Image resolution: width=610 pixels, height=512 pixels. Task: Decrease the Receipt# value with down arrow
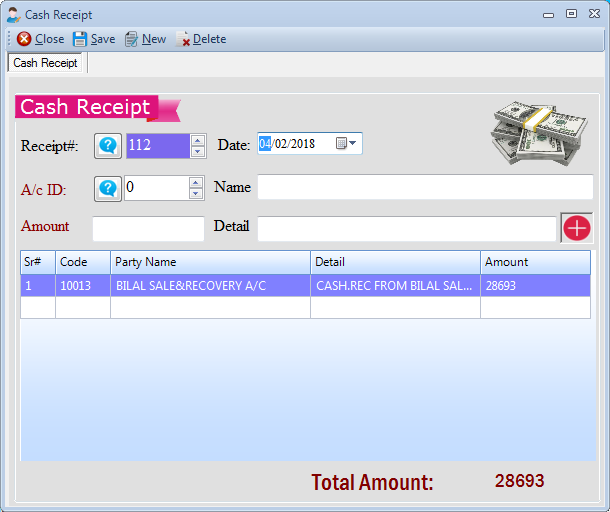pos(198,151)
